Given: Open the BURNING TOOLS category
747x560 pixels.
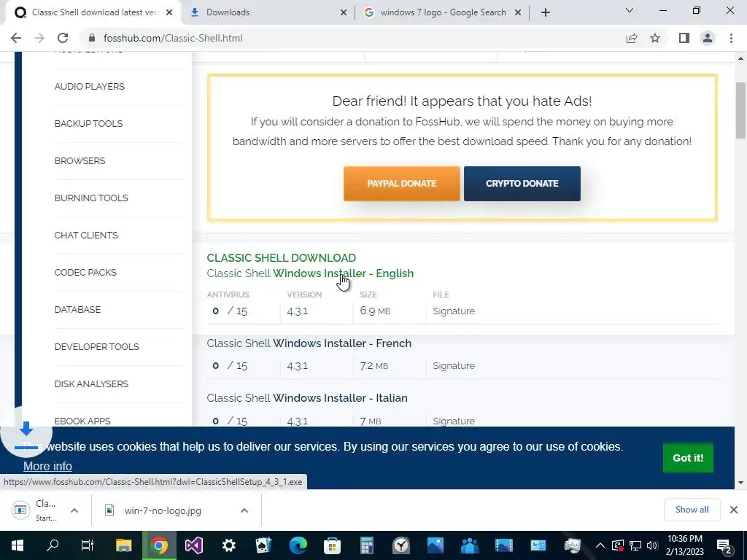Looking at the screenshot, I should tap(91, 198).
